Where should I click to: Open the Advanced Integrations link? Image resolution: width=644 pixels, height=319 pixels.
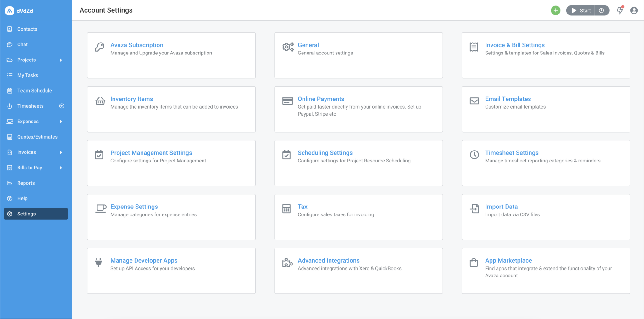coord(329,260)
